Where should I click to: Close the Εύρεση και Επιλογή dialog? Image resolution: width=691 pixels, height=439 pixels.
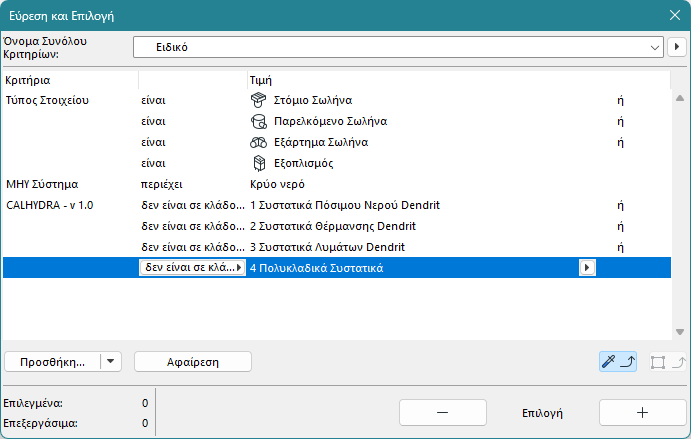tap(675, 15)
